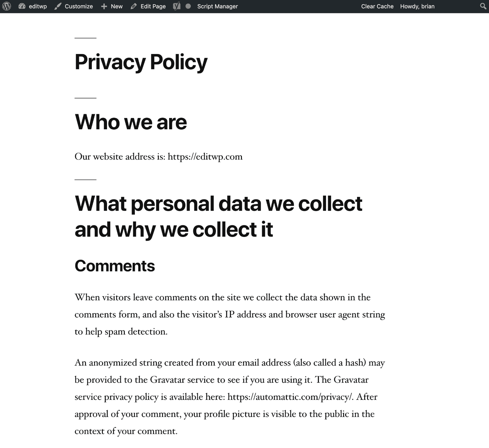The height and width of the screenshot is (448, 489).
Task: Open the editwp site menu
Action: click(38, 6)
